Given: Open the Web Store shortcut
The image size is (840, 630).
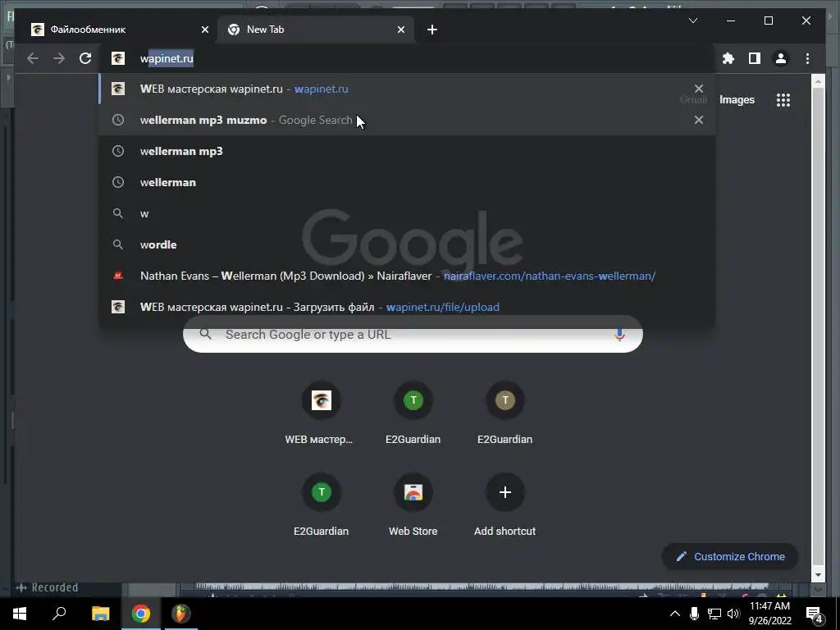Looking at the screenshot, I should point(413,505).
